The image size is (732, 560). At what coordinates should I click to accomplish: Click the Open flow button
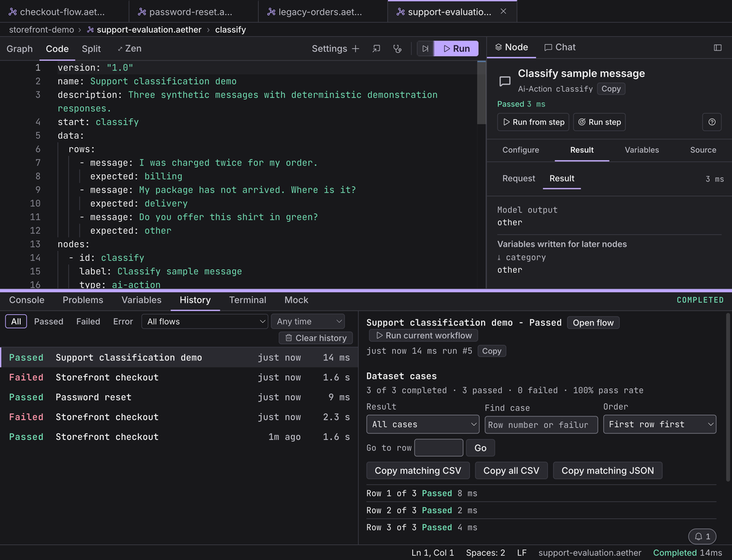(593, 323)
